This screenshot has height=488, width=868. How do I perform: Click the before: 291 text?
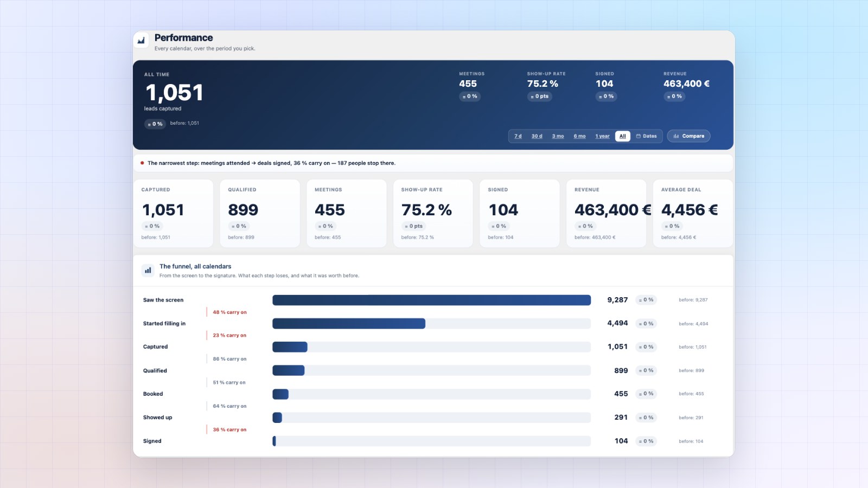691,418
